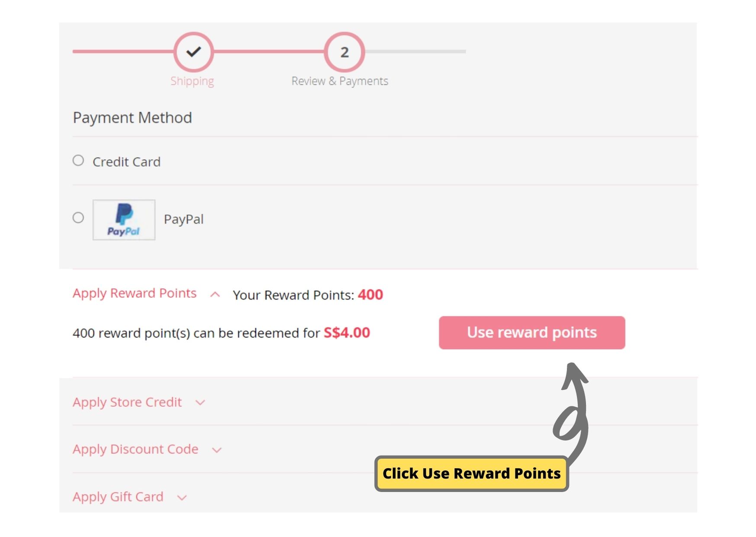Image resolution: width=756 pixels, height=537 pixels.
Task: Collapse the Apply Reward Points chevron
Action: (215, 295)
